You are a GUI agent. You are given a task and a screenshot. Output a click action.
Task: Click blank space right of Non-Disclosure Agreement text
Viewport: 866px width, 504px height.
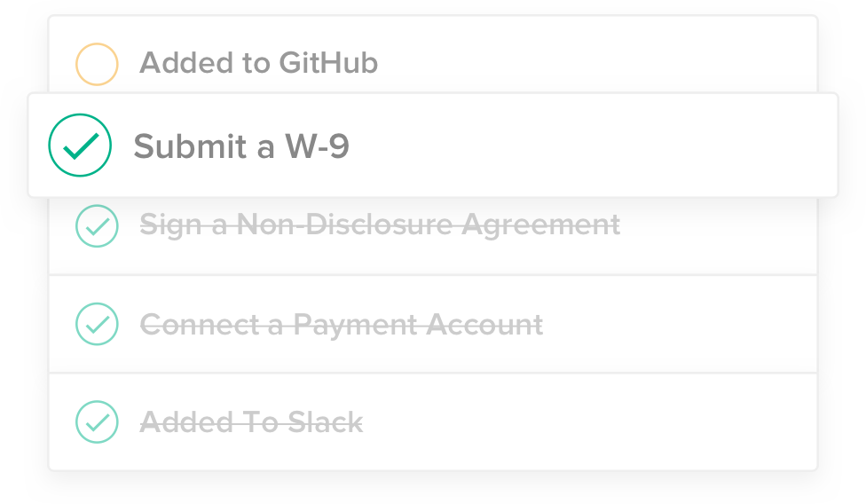(719, 226)
